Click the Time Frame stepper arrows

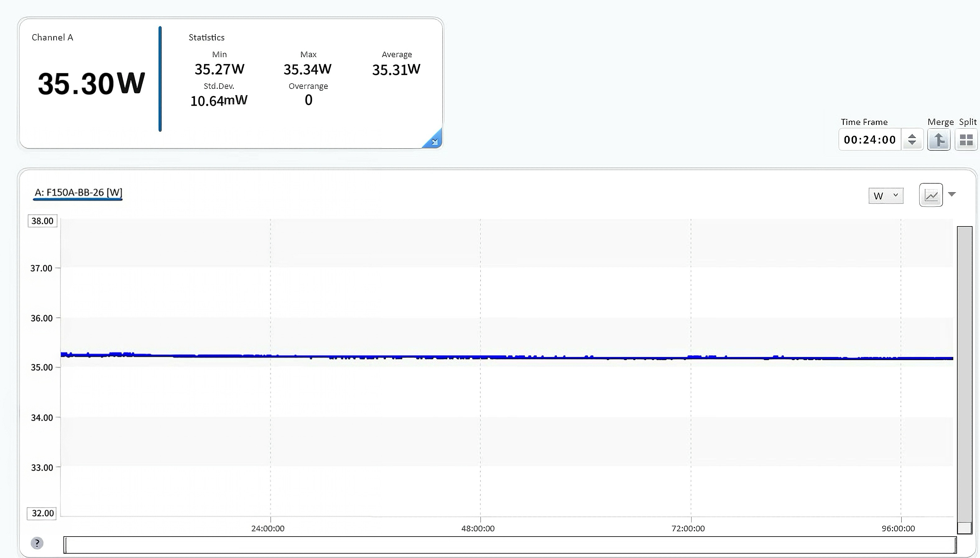(x=912, y=140)
